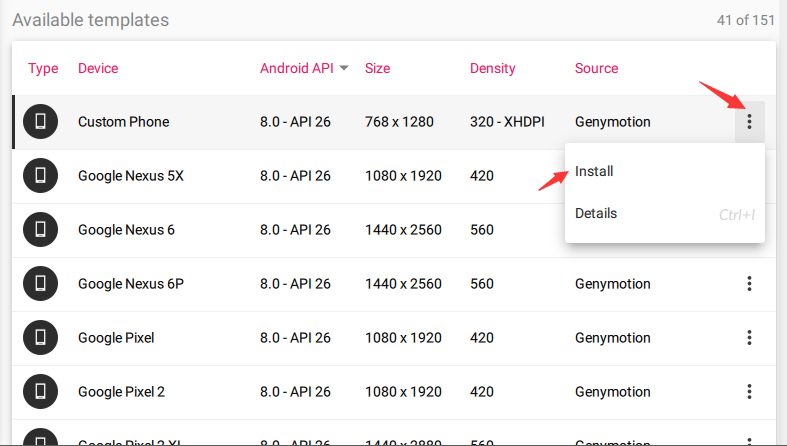Screen dimensions: 787x446
Task: Open the three-dot menu for Custom Phone
Action: point(749,121)
